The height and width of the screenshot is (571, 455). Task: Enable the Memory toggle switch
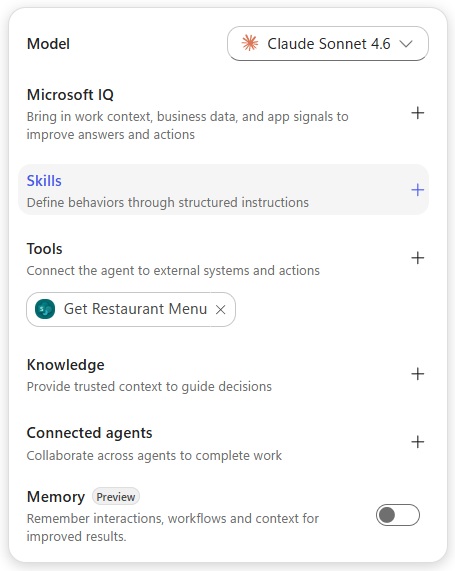[x=398, y=515]
